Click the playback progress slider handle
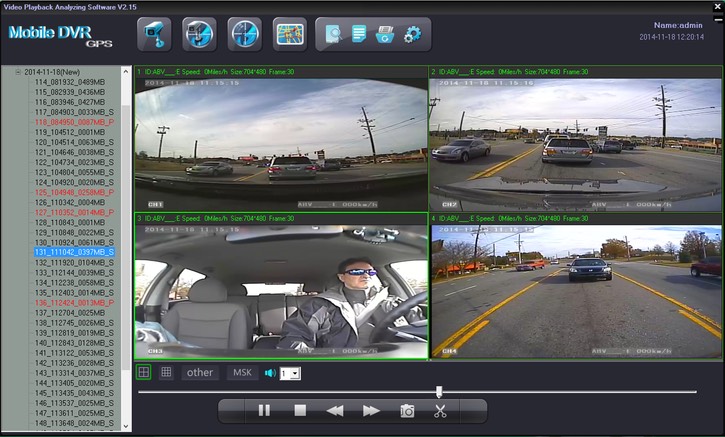 [438, 392]
